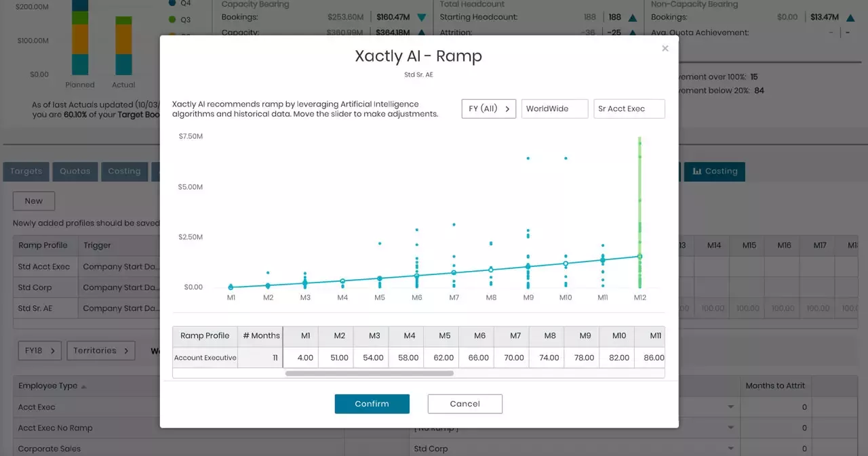Click the ramp table horizontal scrollbar thumb
This screenshot has width=868, height=456.
pos(370,373)
